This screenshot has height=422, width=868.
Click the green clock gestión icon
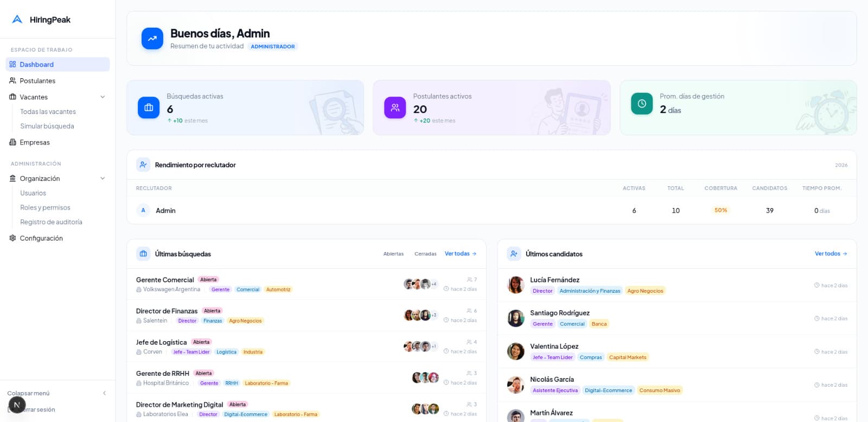point(642,103)
